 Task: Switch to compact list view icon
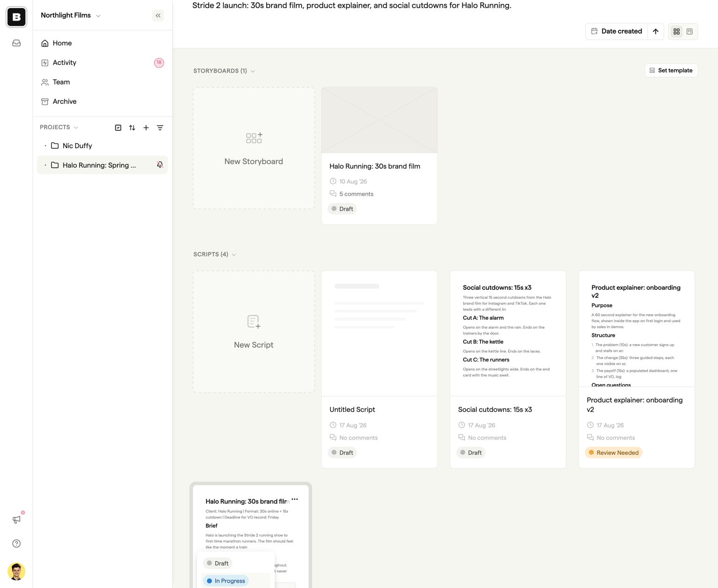689,31
